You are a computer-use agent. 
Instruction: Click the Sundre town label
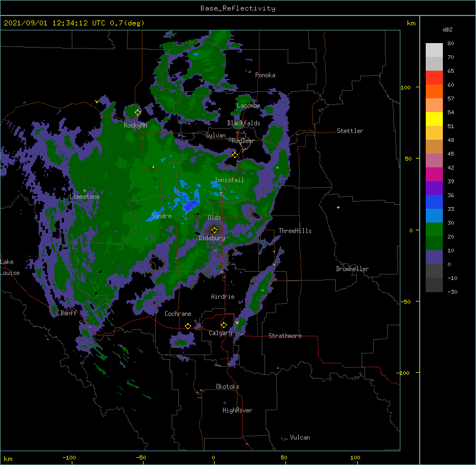pos(161,216)
